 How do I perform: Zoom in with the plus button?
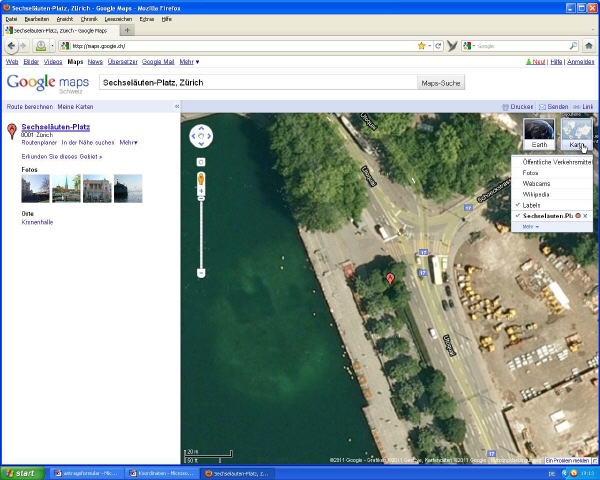[x=201, y=191]
